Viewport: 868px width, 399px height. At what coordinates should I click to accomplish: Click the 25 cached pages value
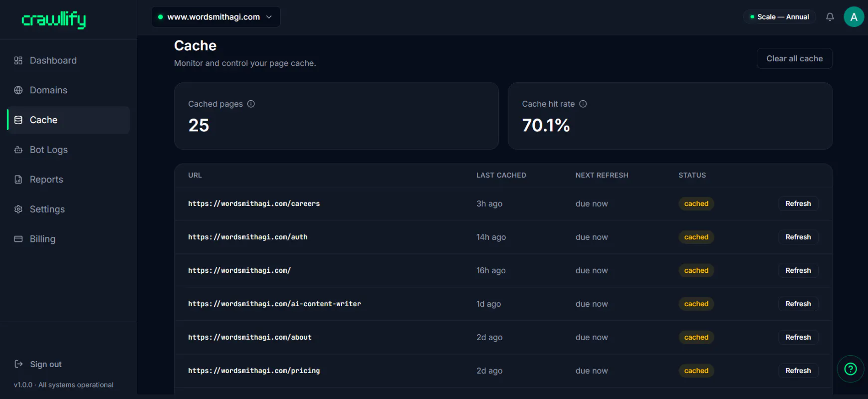coord(199,125)
